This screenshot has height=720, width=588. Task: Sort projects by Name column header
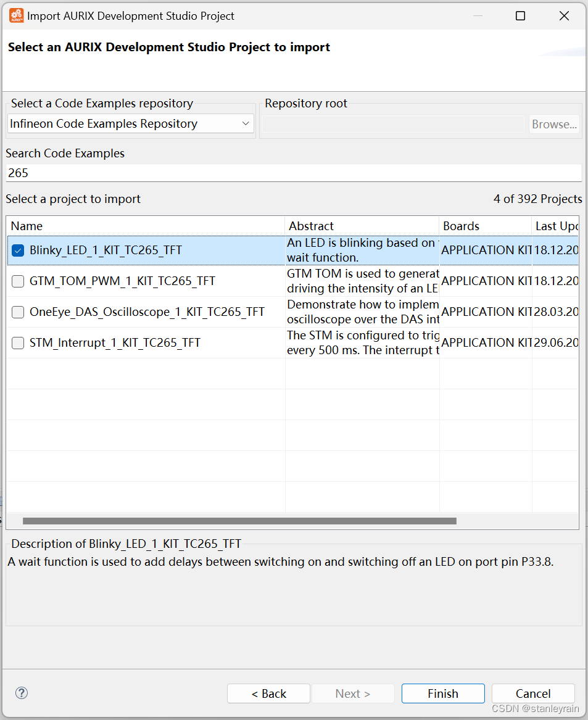point(146,226)
